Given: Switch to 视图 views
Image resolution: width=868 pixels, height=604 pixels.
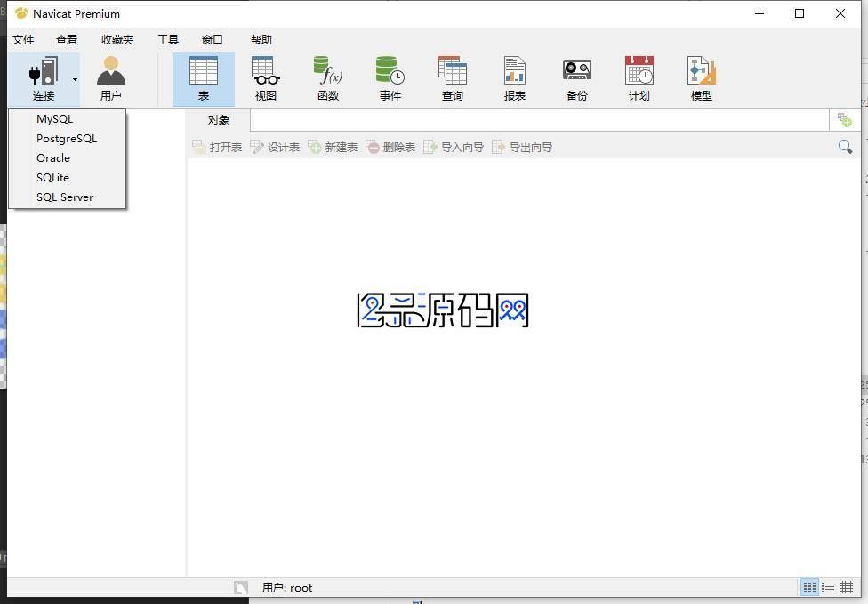Looking at the screenshot, I should 266,78.
